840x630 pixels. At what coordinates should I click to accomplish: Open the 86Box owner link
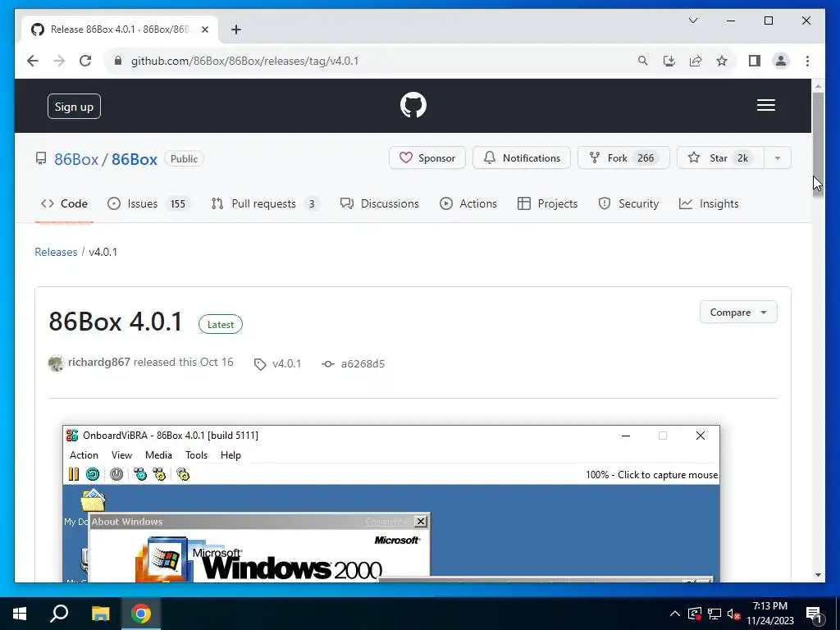point(76,159)
